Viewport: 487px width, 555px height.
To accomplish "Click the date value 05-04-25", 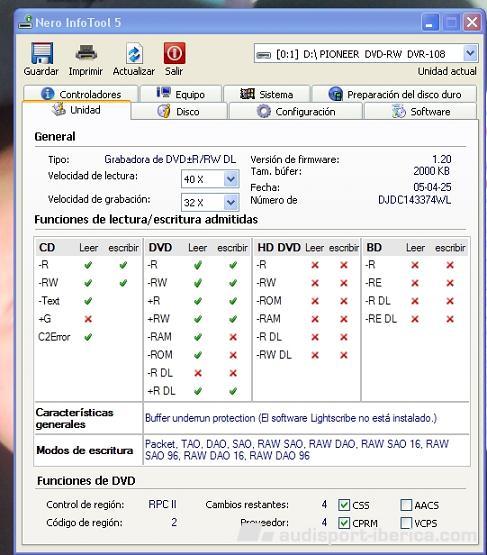I will click(432, 187).
